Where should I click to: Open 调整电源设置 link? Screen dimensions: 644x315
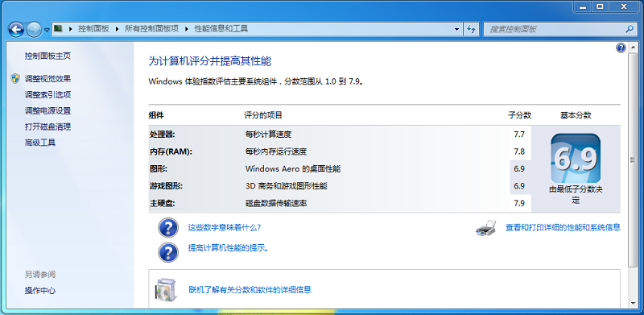click(47, 110)
